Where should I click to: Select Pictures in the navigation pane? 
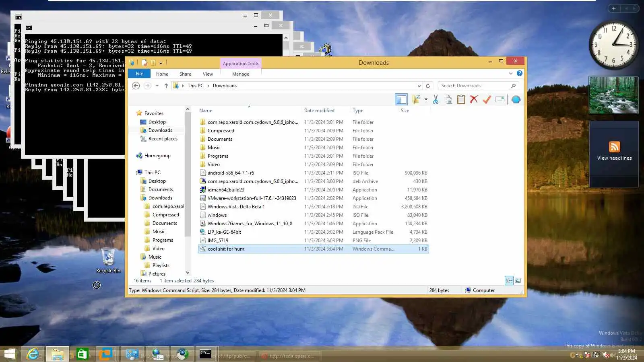[157, 274]
